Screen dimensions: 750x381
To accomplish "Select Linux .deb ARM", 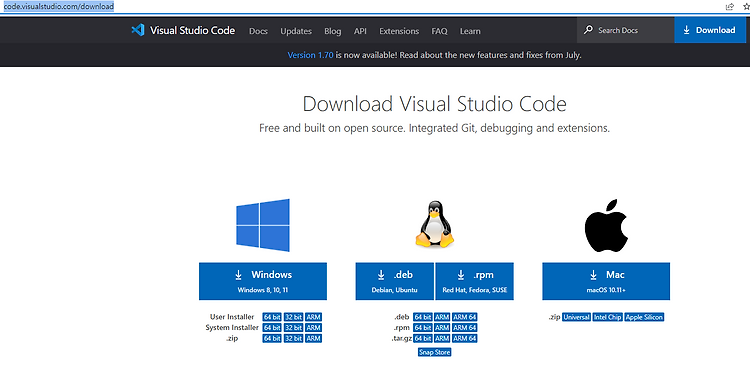I will (x=442, y=317).
